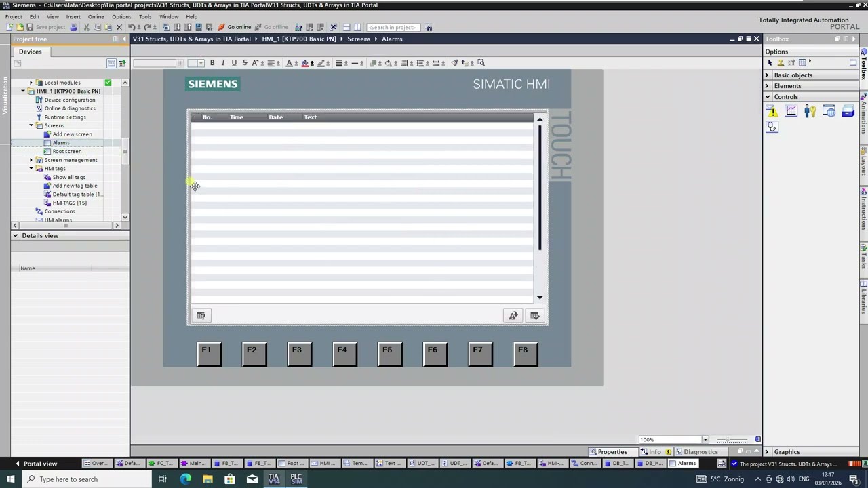Open Device configuration in project tree
The image size is (868, 488).
pos(69,100)
